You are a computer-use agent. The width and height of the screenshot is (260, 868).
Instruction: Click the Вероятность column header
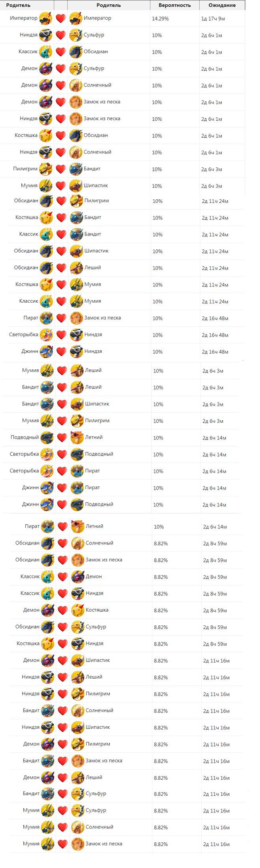174,6
